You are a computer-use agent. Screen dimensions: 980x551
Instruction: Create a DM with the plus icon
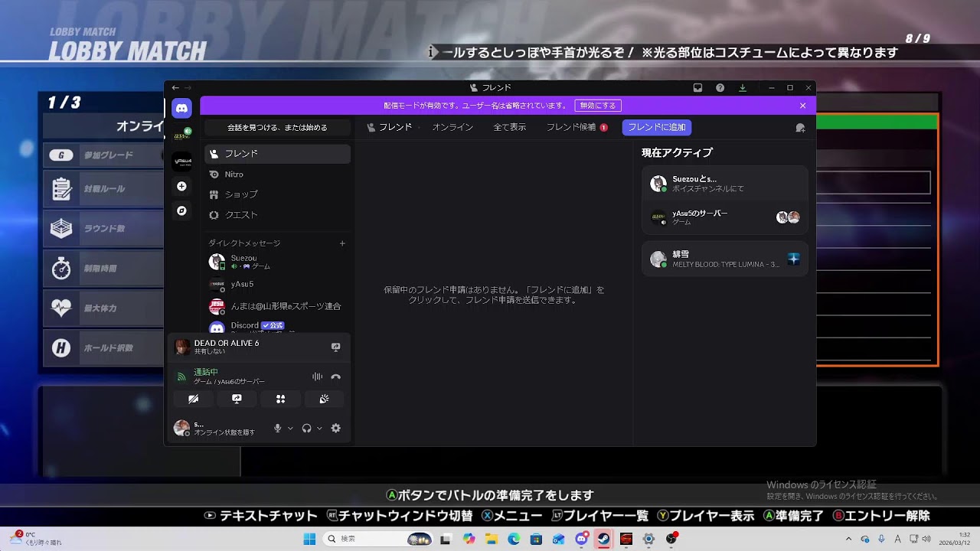point(342,243)
